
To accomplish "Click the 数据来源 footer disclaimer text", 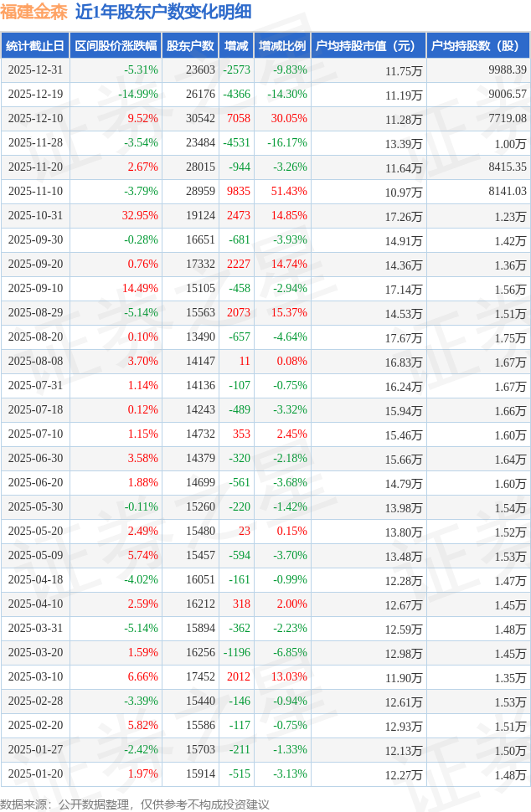I will point(135,804).
